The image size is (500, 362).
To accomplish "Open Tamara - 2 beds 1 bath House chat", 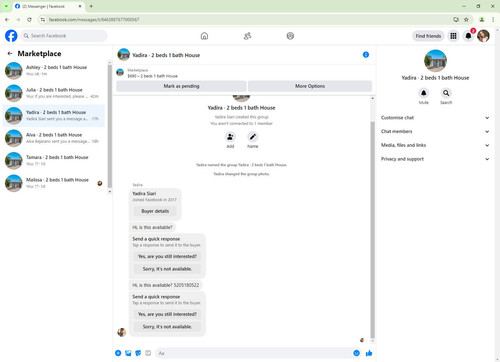I will coord(54,160).
